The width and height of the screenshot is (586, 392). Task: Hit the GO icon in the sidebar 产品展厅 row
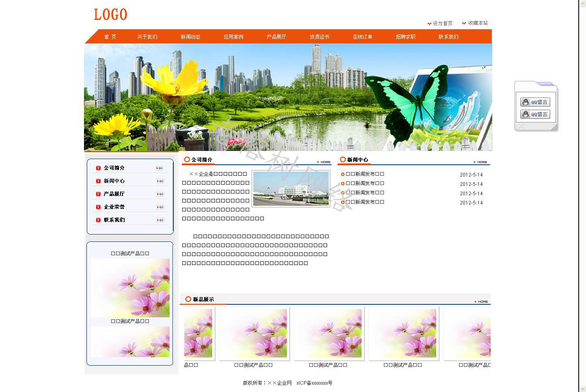(160, 194)
